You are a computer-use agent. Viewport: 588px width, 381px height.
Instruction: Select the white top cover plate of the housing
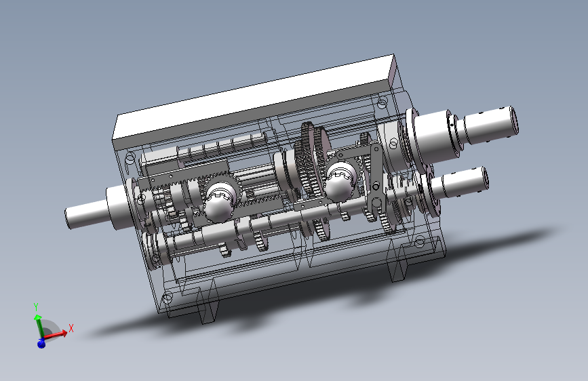[254, 96]
